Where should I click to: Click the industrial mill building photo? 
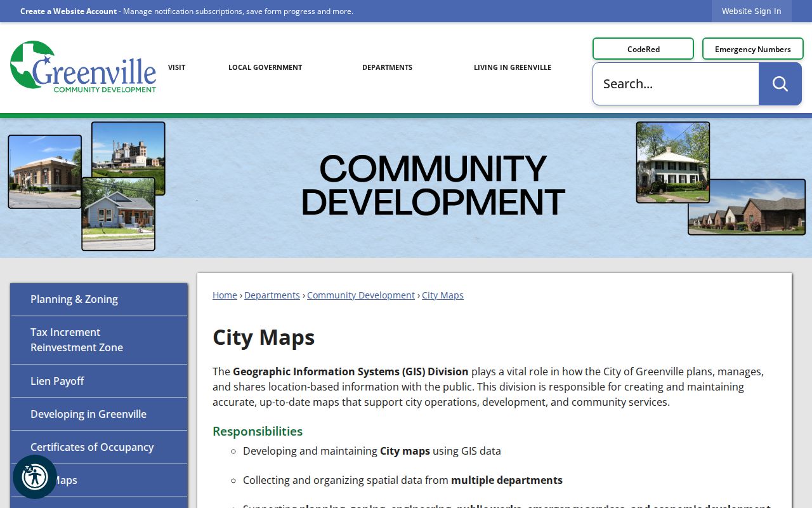tap(128, 150)
